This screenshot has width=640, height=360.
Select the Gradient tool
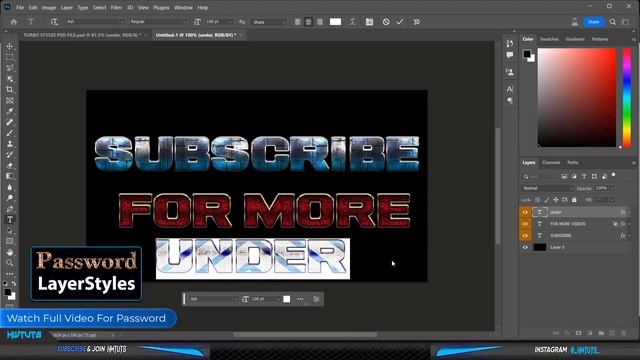pyautogui.click(x=9, y=176)
